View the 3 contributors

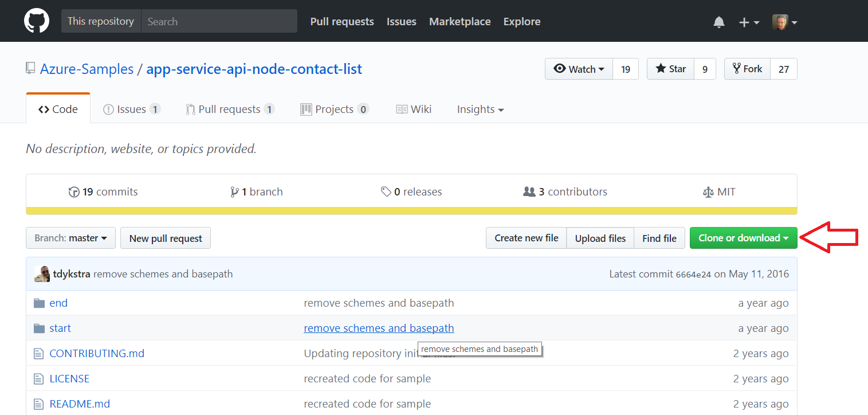click(x=565, y=191)
